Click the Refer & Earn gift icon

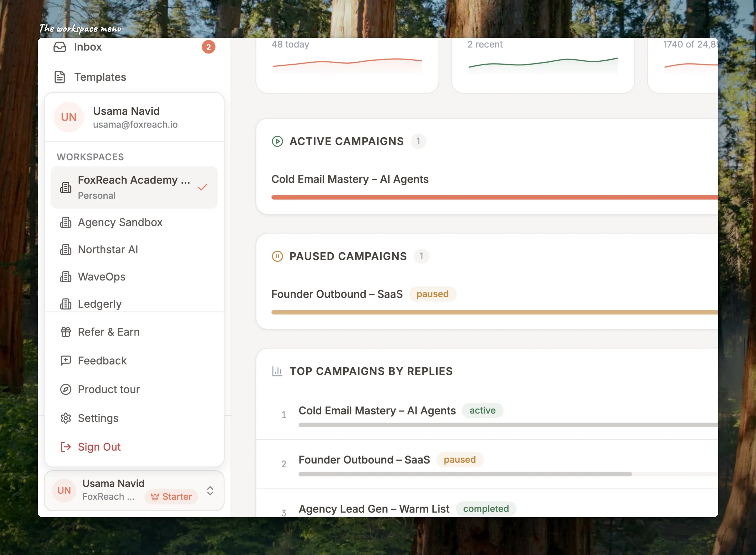pyautogui.click(x=66, y=332)
